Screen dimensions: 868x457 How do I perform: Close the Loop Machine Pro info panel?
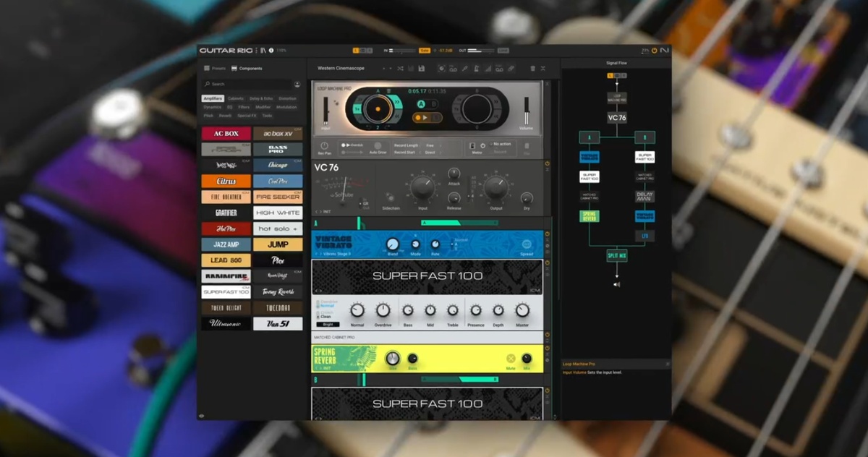tap(667, 364)
